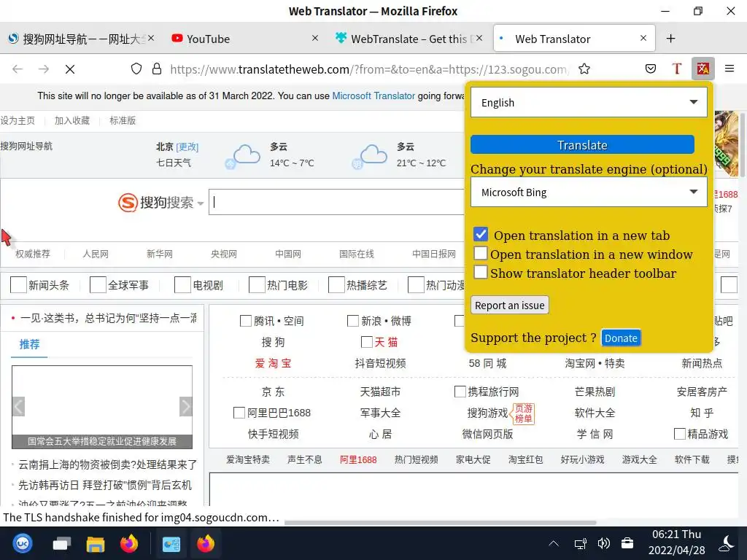The width and height of the screenshot is (747, 560).
Task: Open the file manager in taskbar
Action: [x=96, y=544]
